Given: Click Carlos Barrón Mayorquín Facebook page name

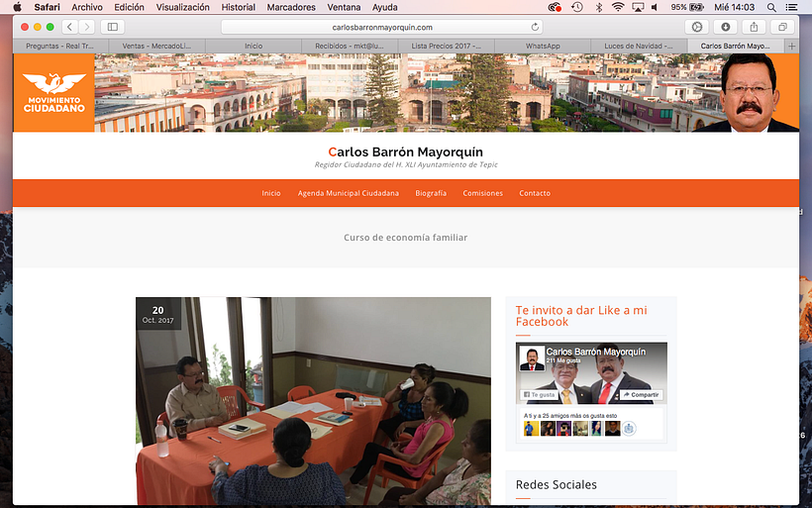Looking at the screenshot, I should point(595,352).
